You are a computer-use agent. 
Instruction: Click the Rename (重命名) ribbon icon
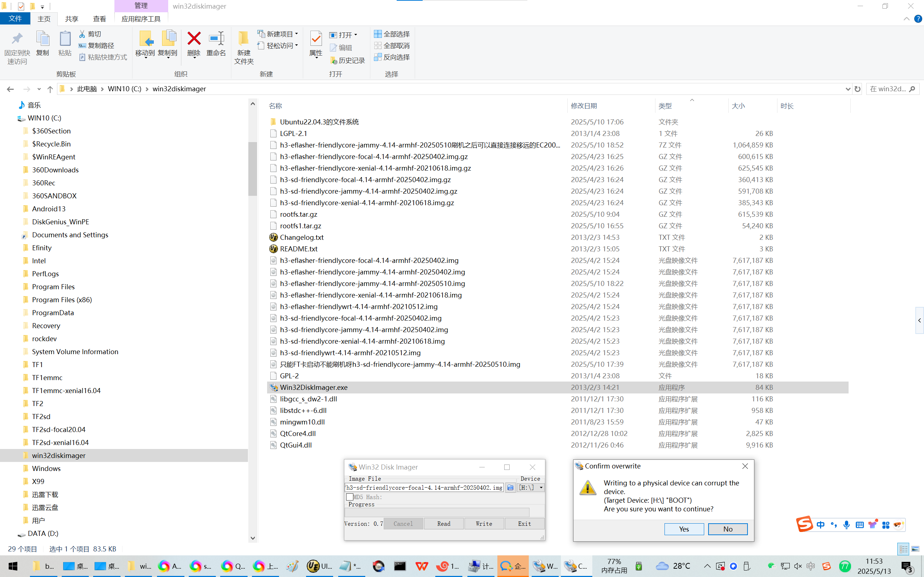216,39
